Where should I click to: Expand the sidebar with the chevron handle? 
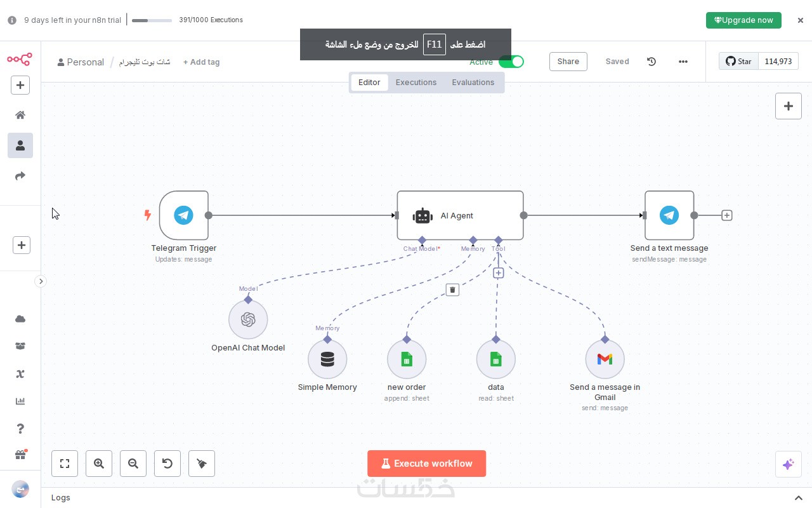pos(41,281)
